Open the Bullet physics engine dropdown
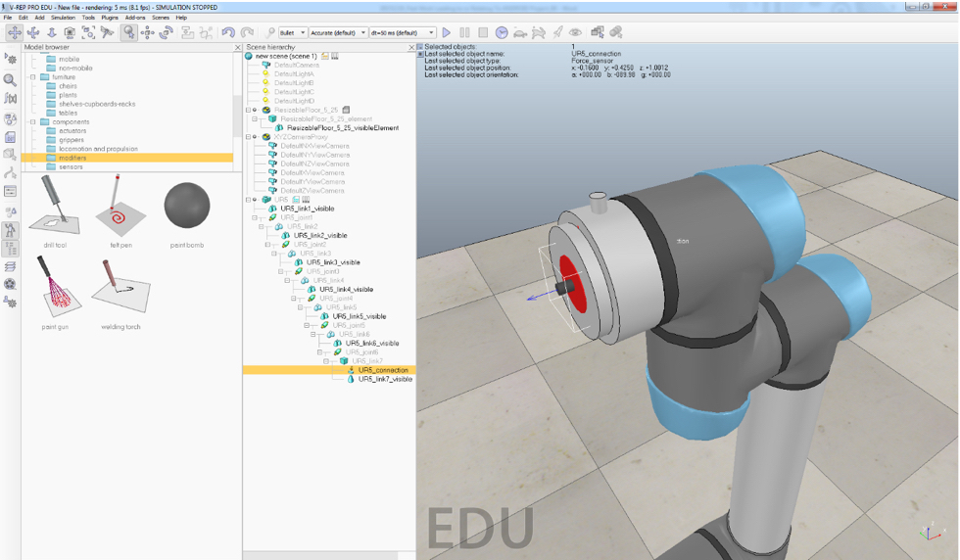Screen dimensions: 960x560 click(x=293, y=32)
